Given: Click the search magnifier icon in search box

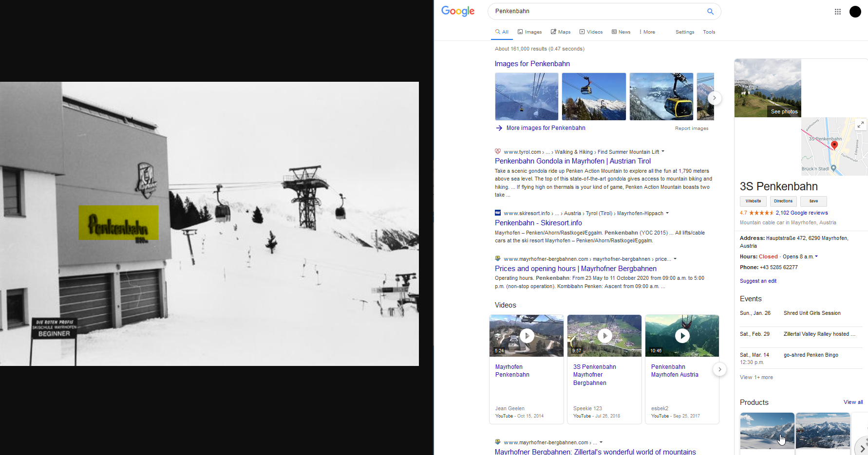Looking at the screenshot, I should pos(710,11).
